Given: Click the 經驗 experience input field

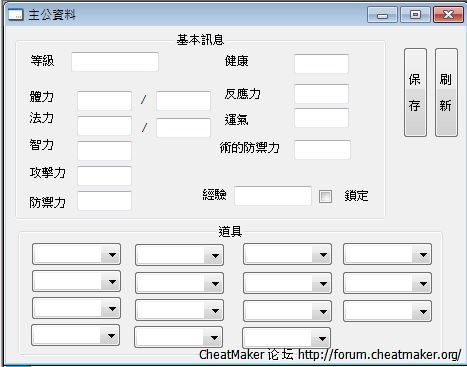Looking at the screenshot, I should (x=273, y=196).
